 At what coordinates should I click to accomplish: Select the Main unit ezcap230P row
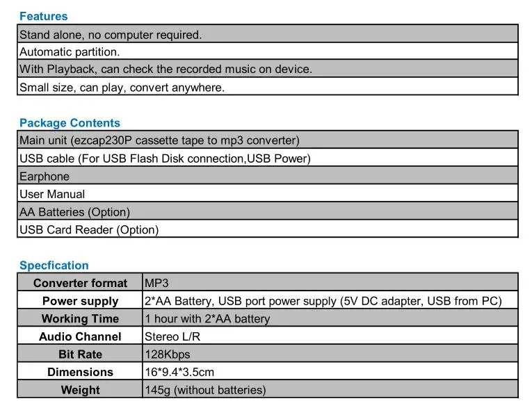point(267,140)
